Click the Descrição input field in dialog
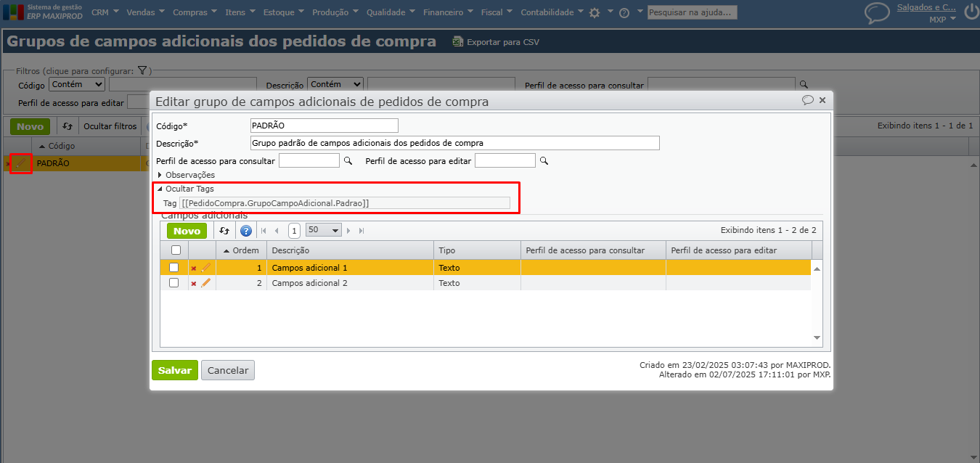 [x=455, y=143]
